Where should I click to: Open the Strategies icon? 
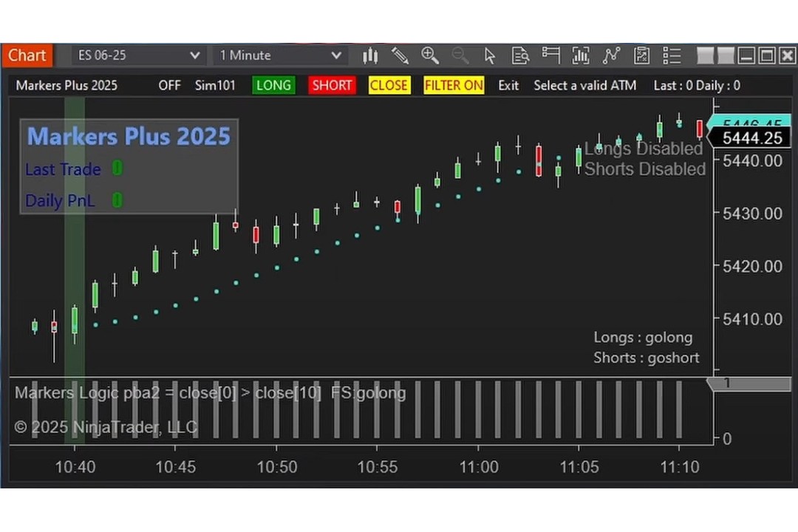click(641, 55)
